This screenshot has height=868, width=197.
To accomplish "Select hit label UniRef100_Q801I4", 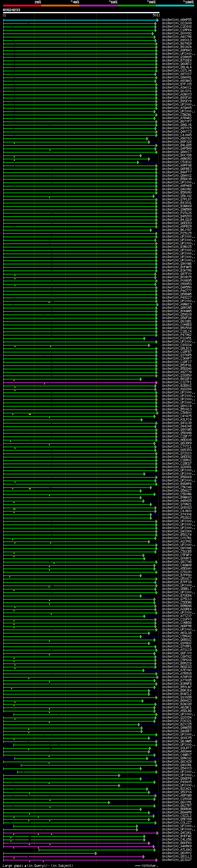I will [177, 406].
